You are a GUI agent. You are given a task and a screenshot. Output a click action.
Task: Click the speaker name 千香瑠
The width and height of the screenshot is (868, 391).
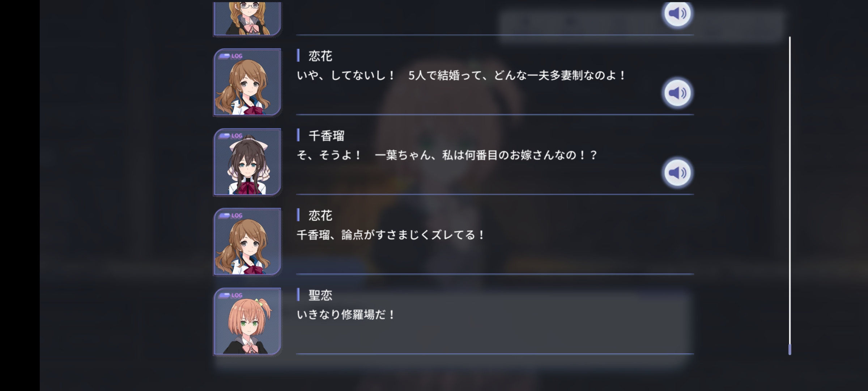tap(326, 136)
